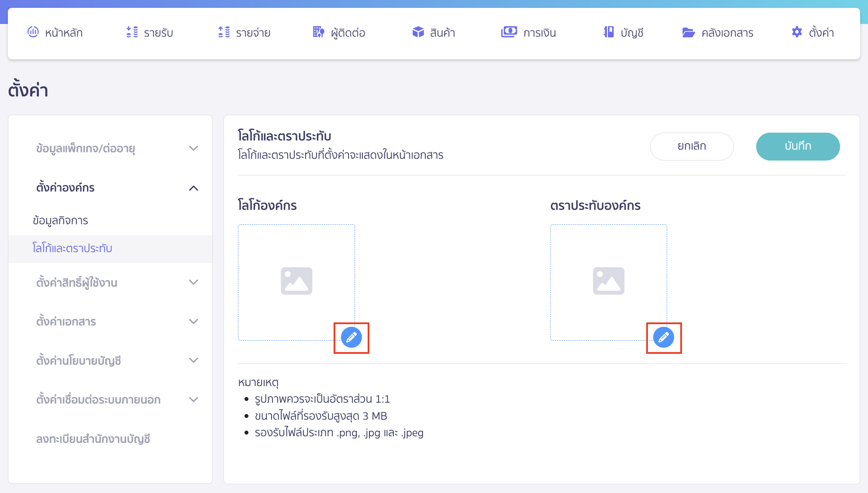The width and height of the screenshot is (868, 493).
Task: Click the สินค้า products box icon
Action: coord(418,32)
